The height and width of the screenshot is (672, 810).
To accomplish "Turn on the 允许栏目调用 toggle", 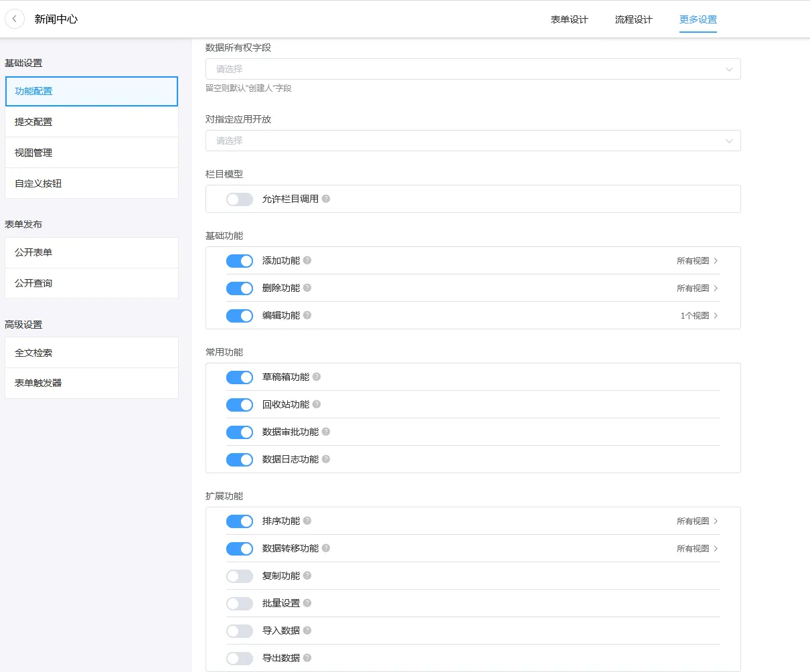I will (x=239, y=199).
